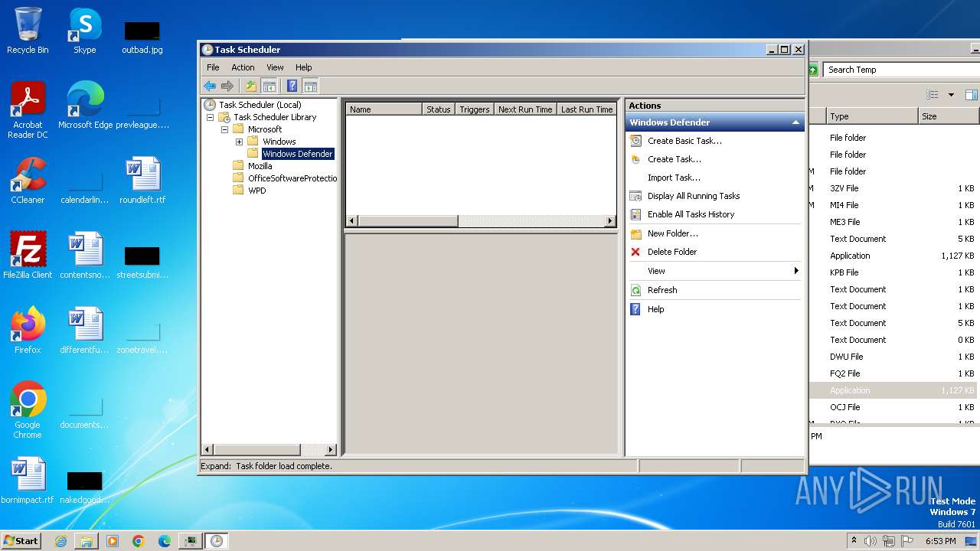Select Firefox desktop shortcut
Screen dimensions: 980x551
28,331
